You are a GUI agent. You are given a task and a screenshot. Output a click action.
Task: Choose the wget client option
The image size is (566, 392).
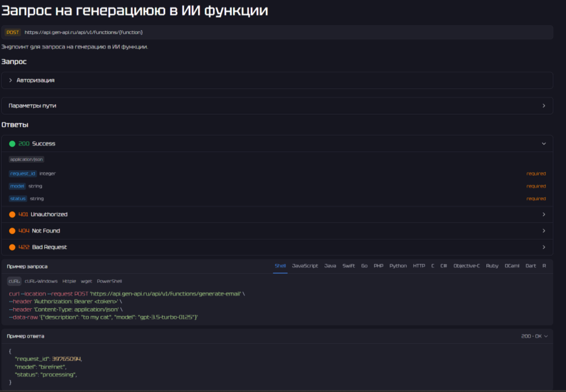click(86, 281)
